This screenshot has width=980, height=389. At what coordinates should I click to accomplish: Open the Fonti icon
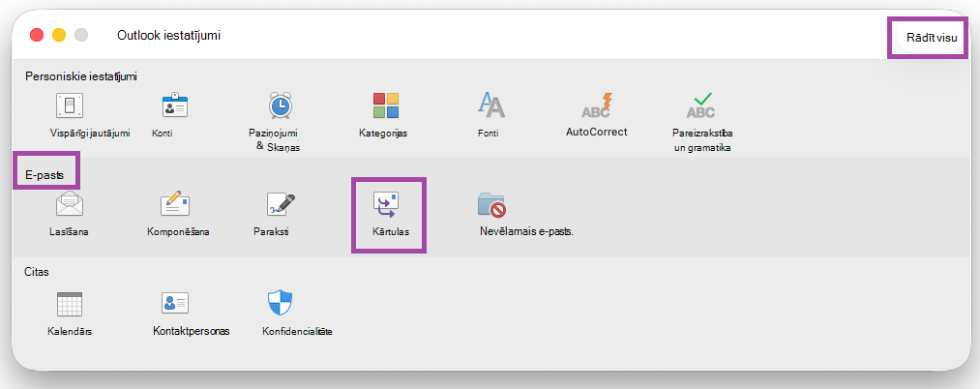[x=490, y=105]
